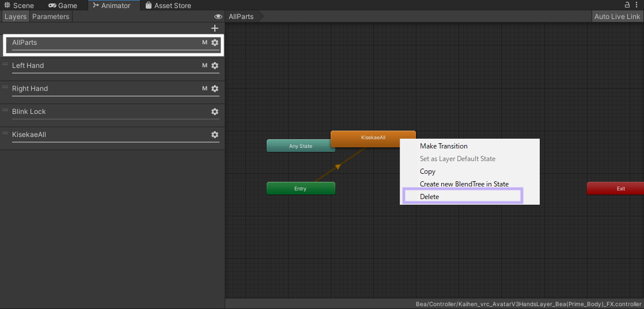This screenshot has height=309, width=644.
Task: Open settings gear for Left Hand layer
Action: click(x=215, y=66)
